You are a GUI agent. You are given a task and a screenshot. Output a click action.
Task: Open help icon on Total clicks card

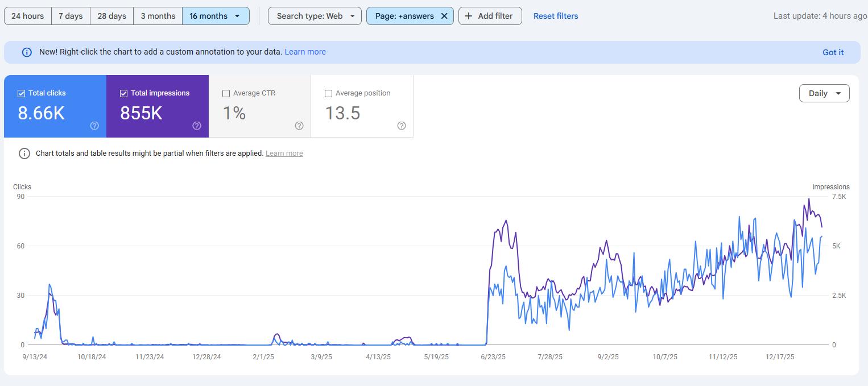pyautogui.click(x=94, y=126)
